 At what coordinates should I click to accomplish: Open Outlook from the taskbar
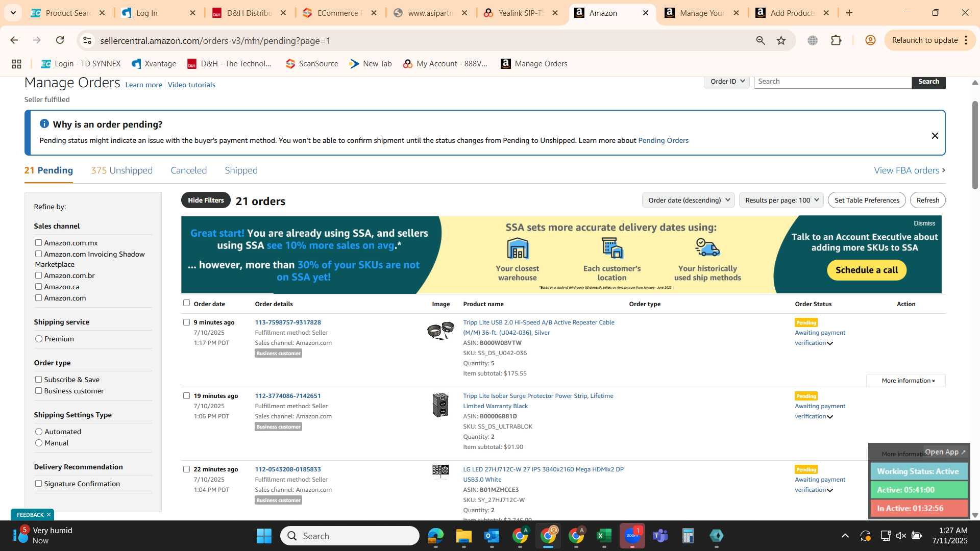(x=492, y=536)
